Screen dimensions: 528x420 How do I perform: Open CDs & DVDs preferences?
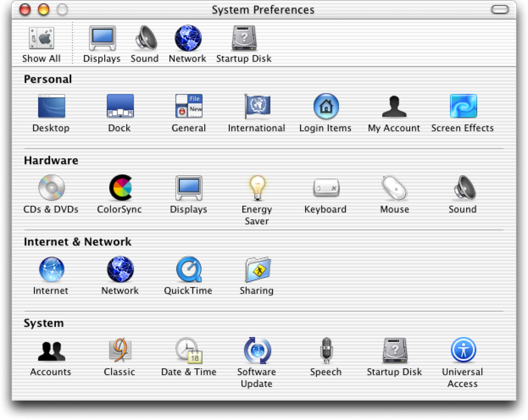(x=51, y=187)
